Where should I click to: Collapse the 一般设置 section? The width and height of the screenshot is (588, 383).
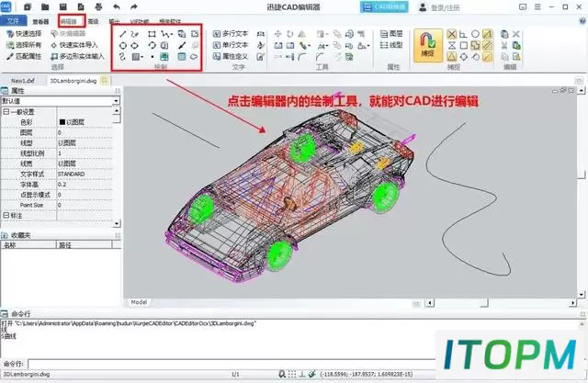pos(6,112)
